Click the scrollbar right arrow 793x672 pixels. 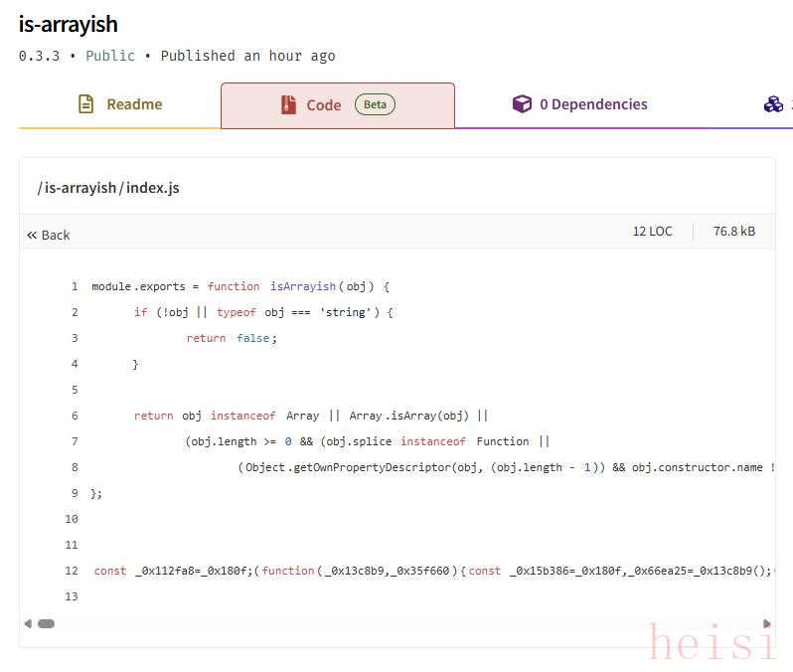click(767, 623)
